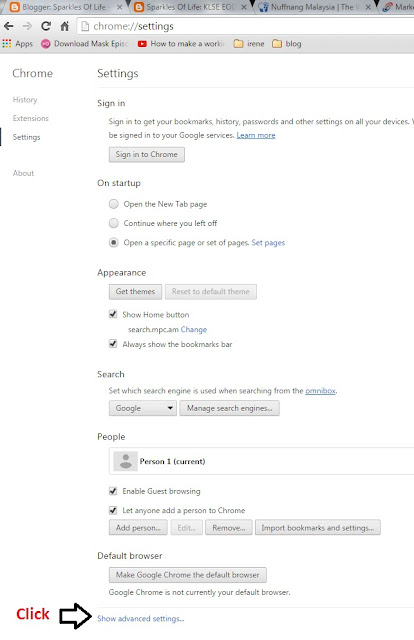Close the Sparkles Of Life: KLSE EOD tab
Viewport: 414px width, 640px height.
click(x=244, y=7)
